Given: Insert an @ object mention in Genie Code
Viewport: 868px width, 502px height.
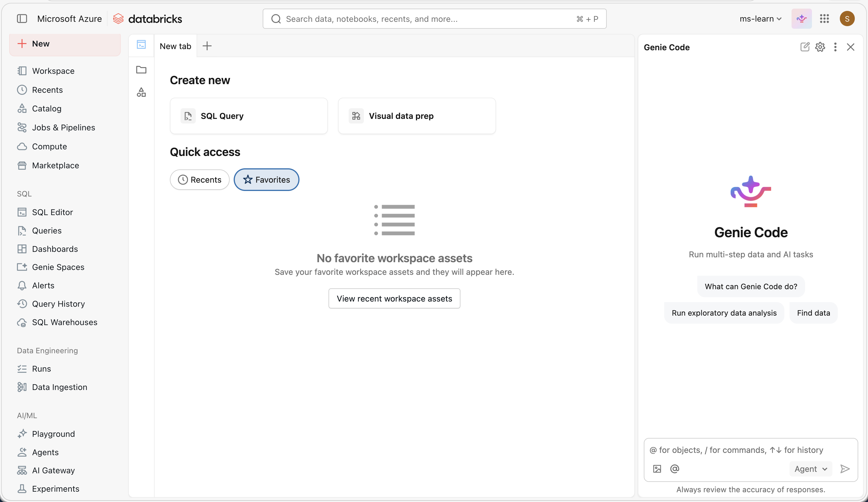Looking at the screenshot, I should coord(675,469).
